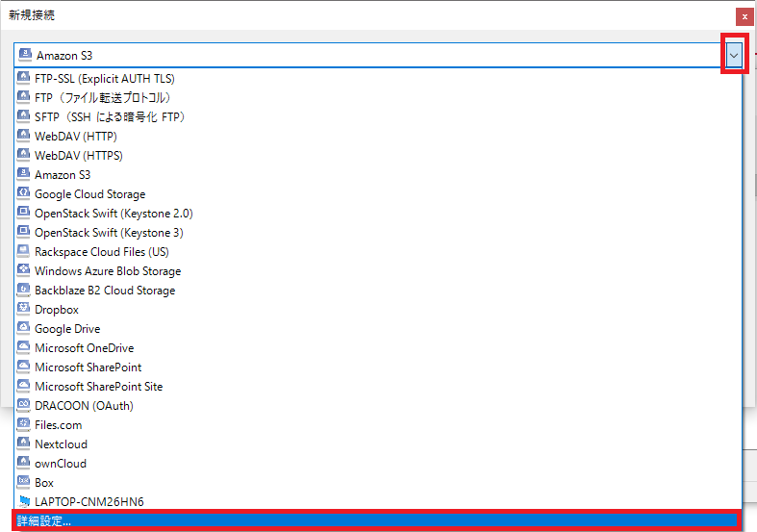Click the SFTP protocol drive icon
The width and height of the screenshot is (757, 532).
23,115
